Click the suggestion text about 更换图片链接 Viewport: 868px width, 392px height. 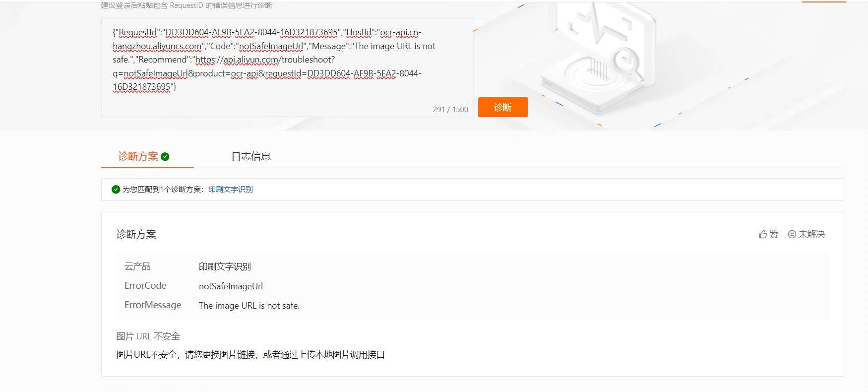pyautogui.click(x=250, y=355)
